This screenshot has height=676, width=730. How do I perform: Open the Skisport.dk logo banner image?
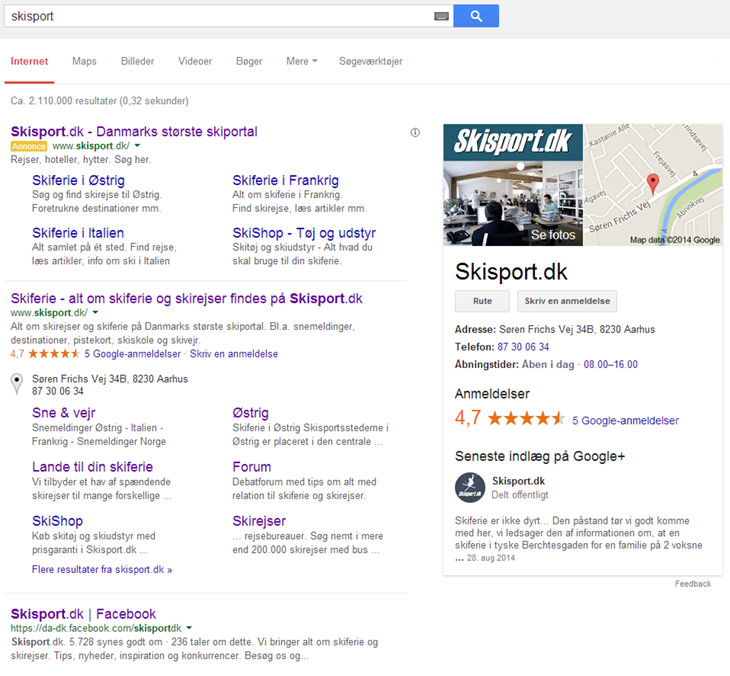point(513,142)
